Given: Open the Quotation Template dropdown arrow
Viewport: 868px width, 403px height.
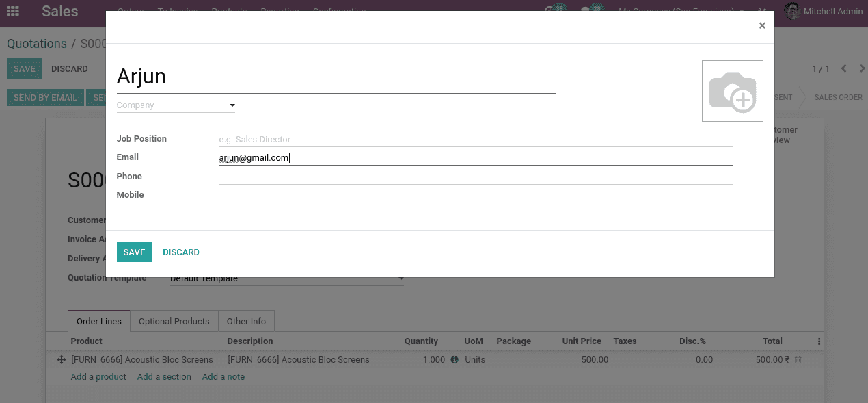Looking at the screenshot, I should coord(401,279).
